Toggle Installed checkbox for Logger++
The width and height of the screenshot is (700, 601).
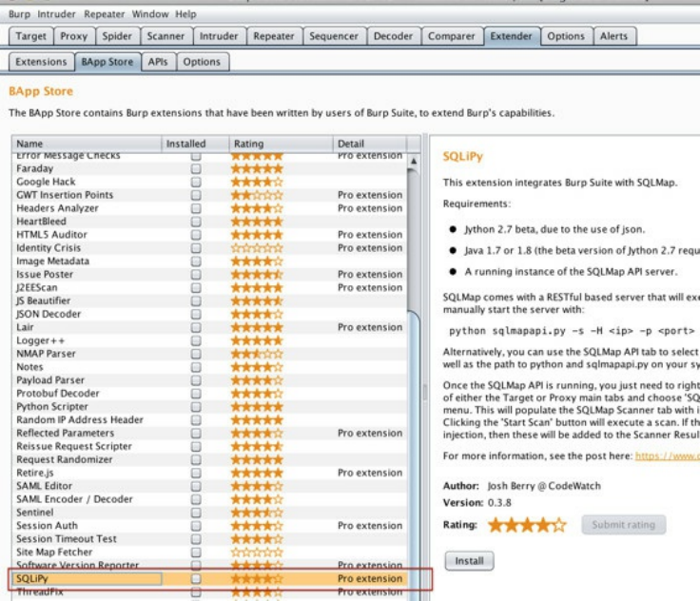(196, 340)
